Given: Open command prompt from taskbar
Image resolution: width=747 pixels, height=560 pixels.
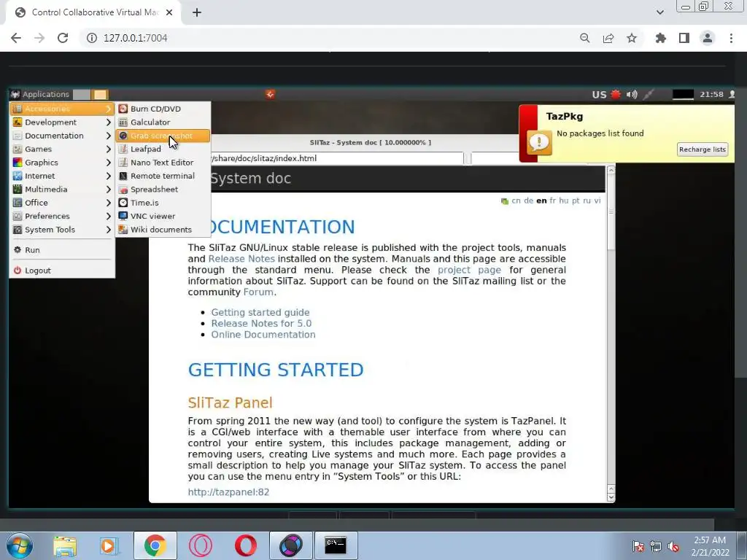Looking at the screenshot, I should (336, 545).
